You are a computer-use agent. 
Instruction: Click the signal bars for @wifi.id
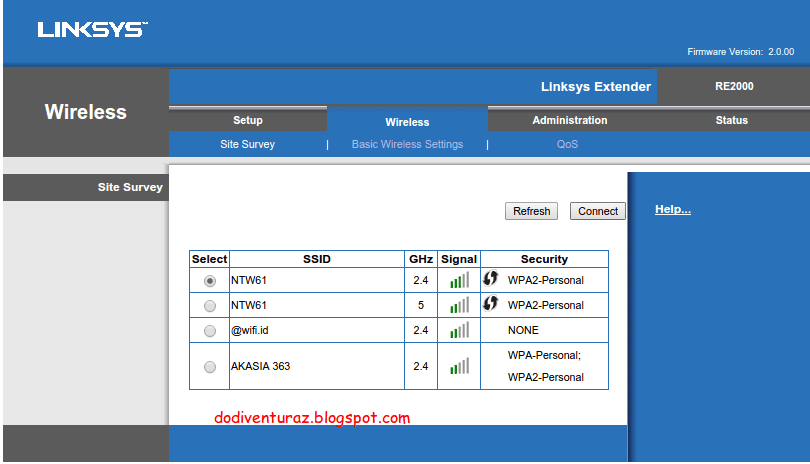pos(459,330)
